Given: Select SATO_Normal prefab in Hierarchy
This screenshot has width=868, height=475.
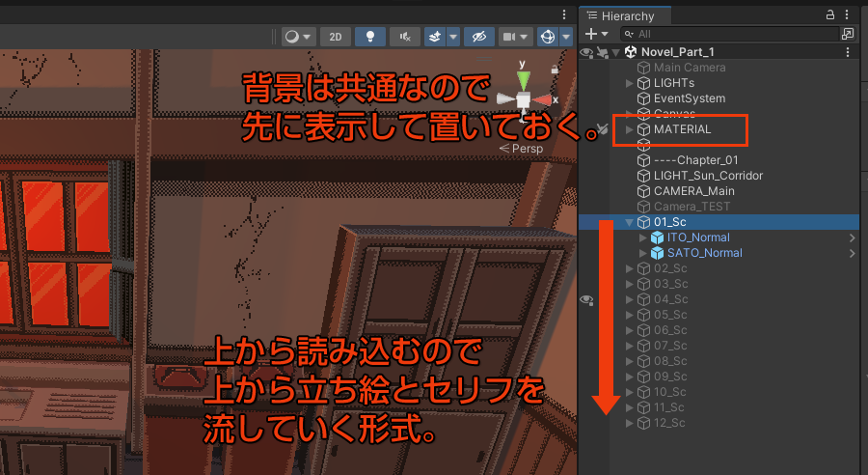Looking at the screenshot, I should click(x=704, y=253).
